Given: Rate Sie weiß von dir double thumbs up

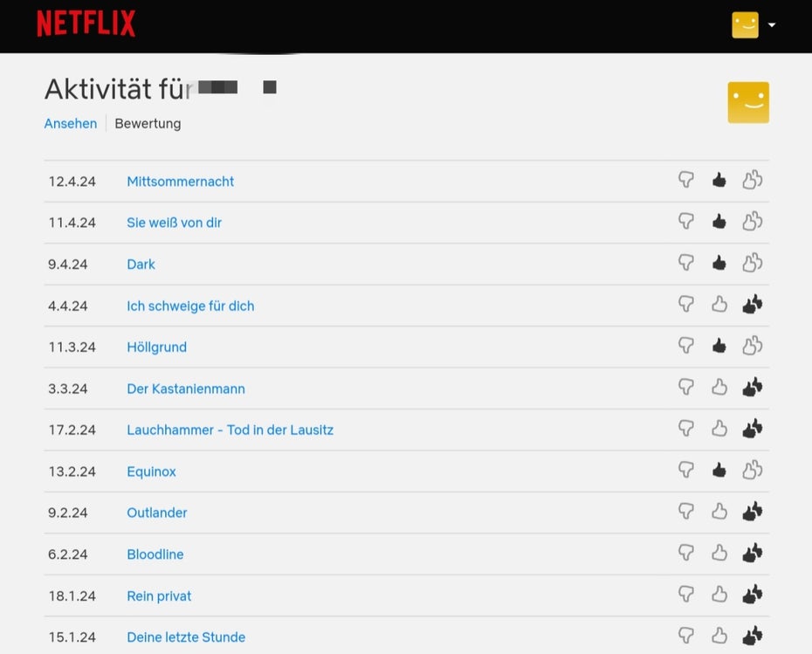Looking at the screenshot, I should (753, 221).
